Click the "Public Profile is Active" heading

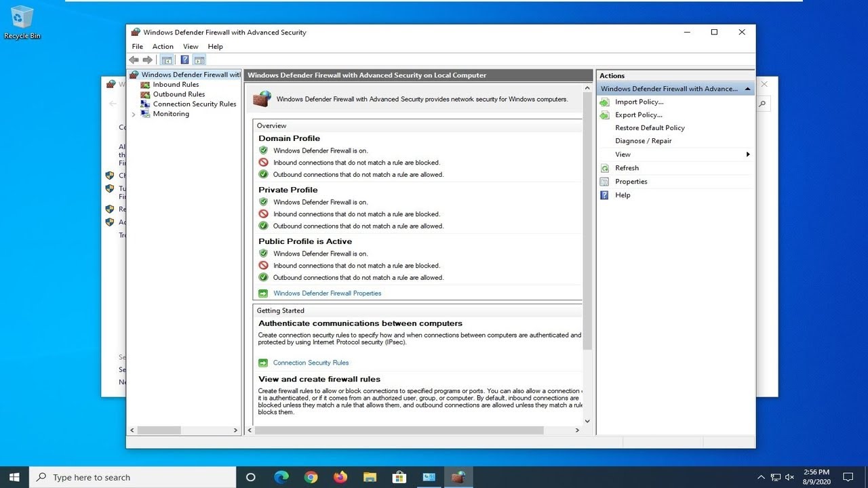(305, 241)
